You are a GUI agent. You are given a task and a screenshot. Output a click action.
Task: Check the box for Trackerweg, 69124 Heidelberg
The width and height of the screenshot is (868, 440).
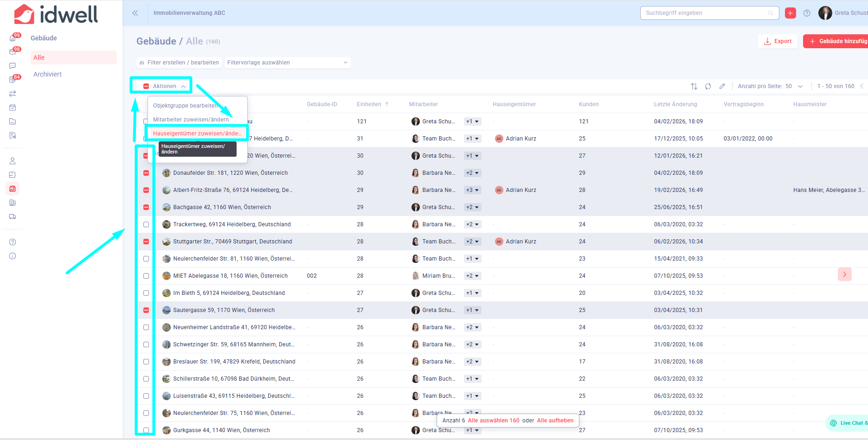(146, 224)
